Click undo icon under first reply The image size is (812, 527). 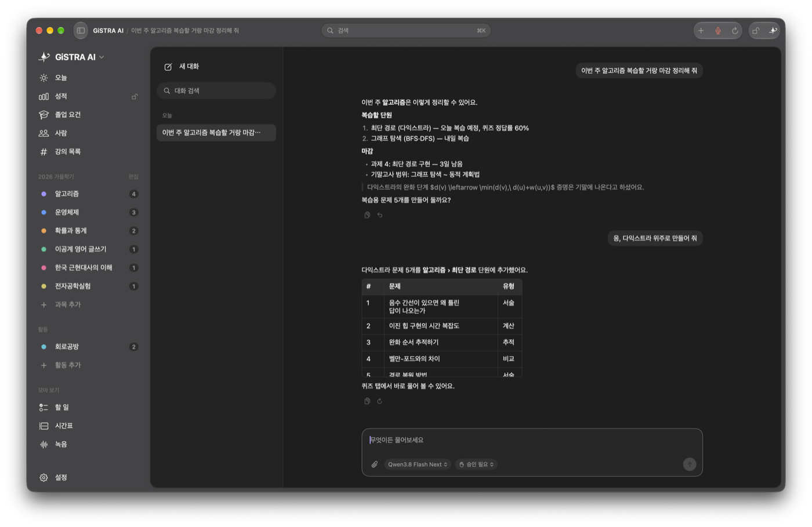coord(380,215)
